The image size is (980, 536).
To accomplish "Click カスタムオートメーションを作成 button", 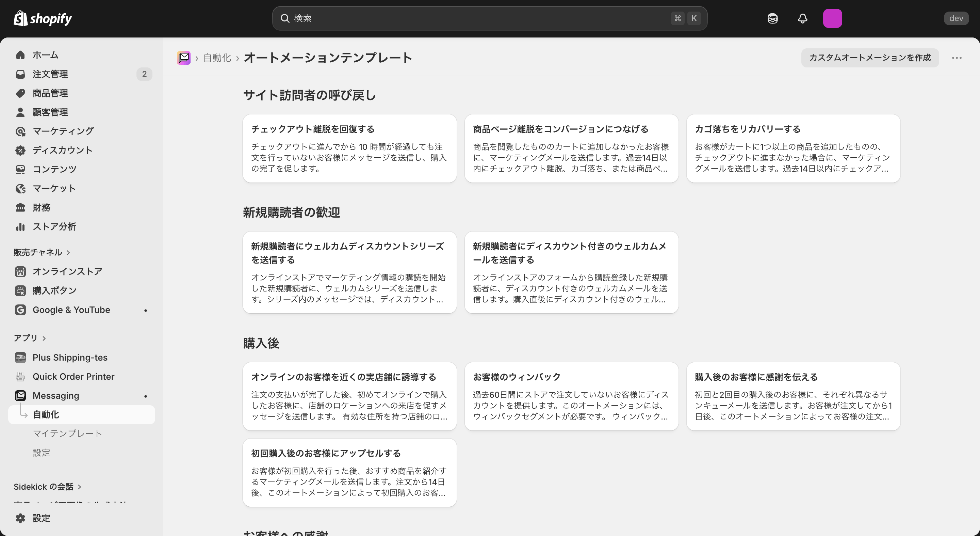I will pos(870,58).
